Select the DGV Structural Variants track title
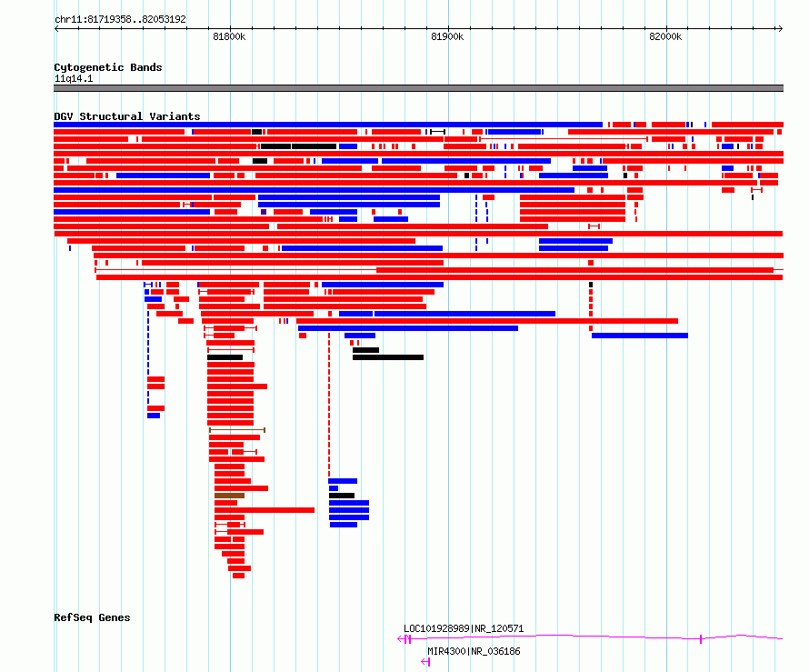 pyautogui.click(x=127, y=116)
